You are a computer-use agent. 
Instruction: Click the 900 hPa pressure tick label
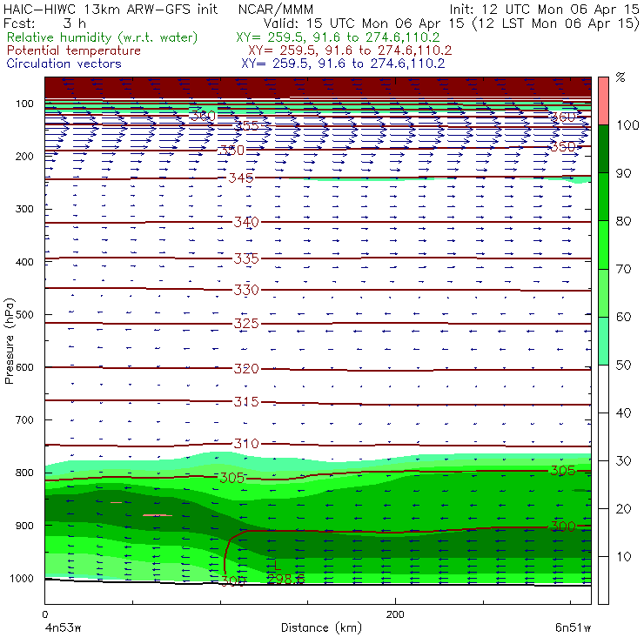tap(24, 526)
